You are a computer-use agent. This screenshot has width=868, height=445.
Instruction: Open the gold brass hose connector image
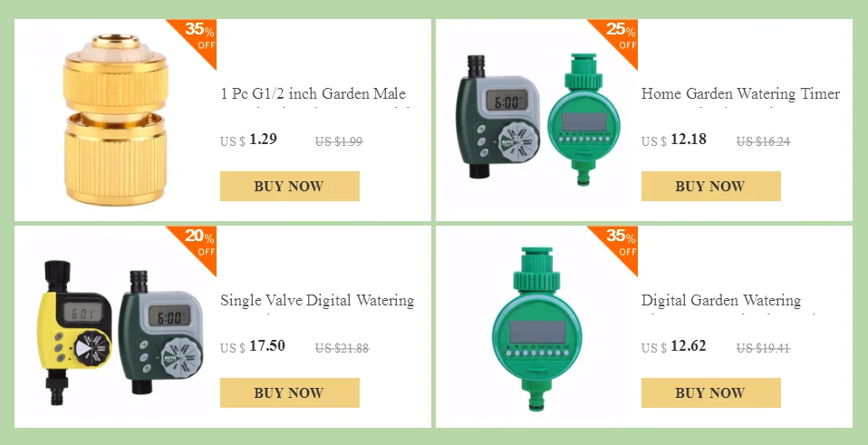(x=115, y=120)
